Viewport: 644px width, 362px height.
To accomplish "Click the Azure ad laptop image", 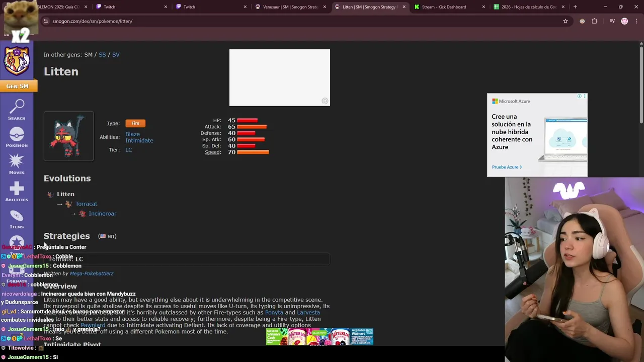I will click(x=562, y=140).
